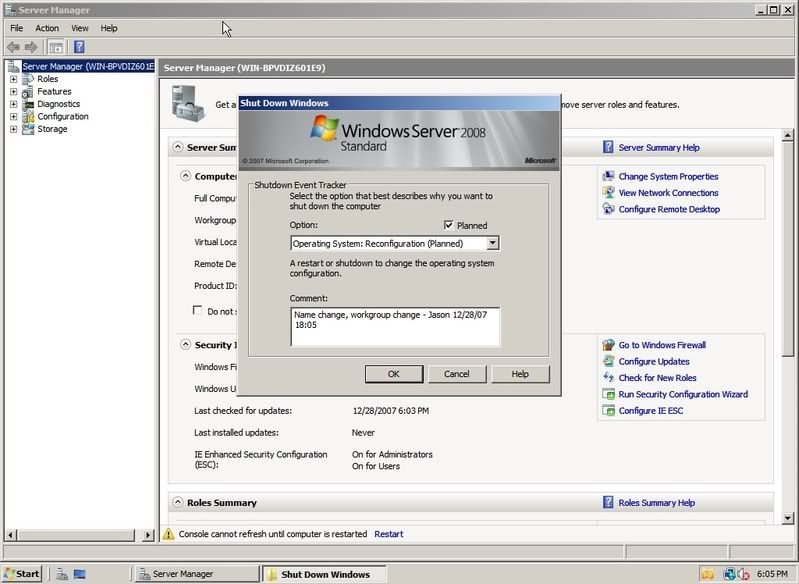
Task: Click the Show/Hide Console Tree toolbar icon
Action: coord(56,47)
